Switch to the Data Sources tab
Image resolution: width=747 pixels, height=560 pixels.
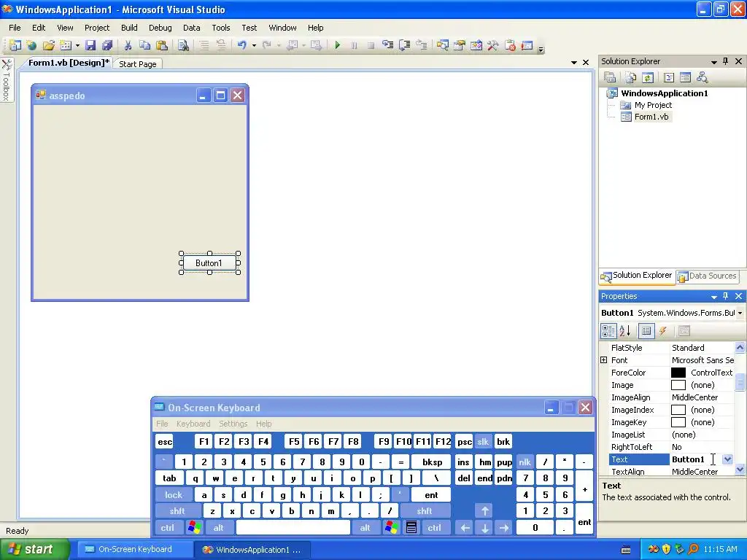click(x=707, y=276)
